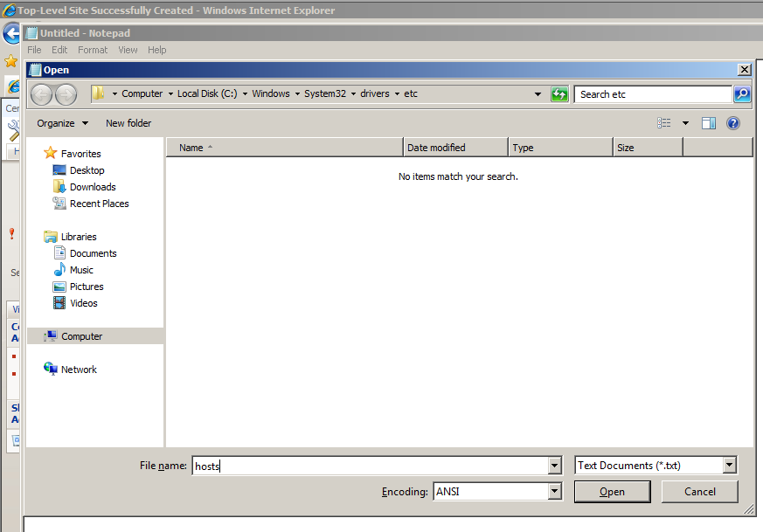Click the File name input field
This screenshot has width=763, height=532.
(371, 466)
